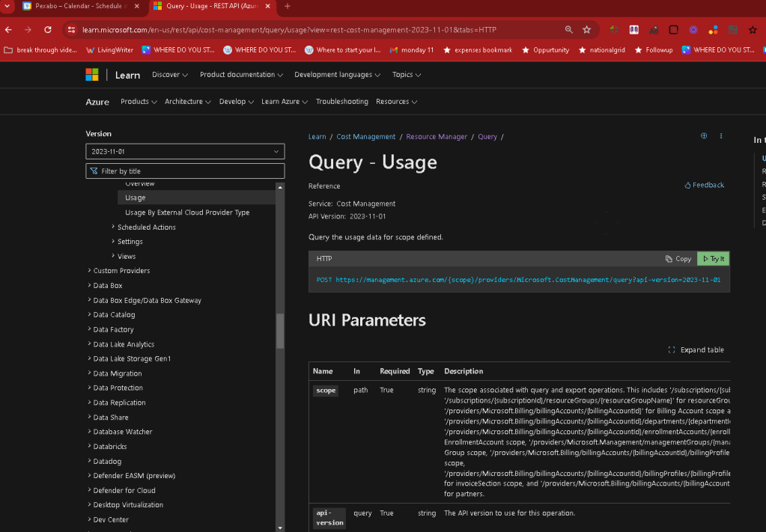
Task: Expand Custom Providers tree node
Action: click(x=89, y=270)
